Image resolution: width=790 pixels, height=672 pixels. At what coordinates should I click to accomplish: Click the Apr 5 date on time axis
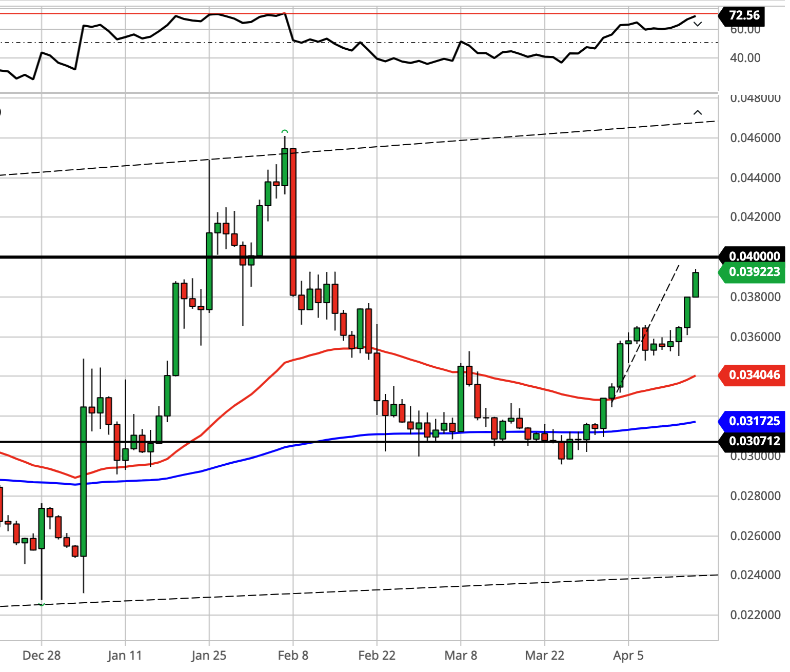[628, 655]
